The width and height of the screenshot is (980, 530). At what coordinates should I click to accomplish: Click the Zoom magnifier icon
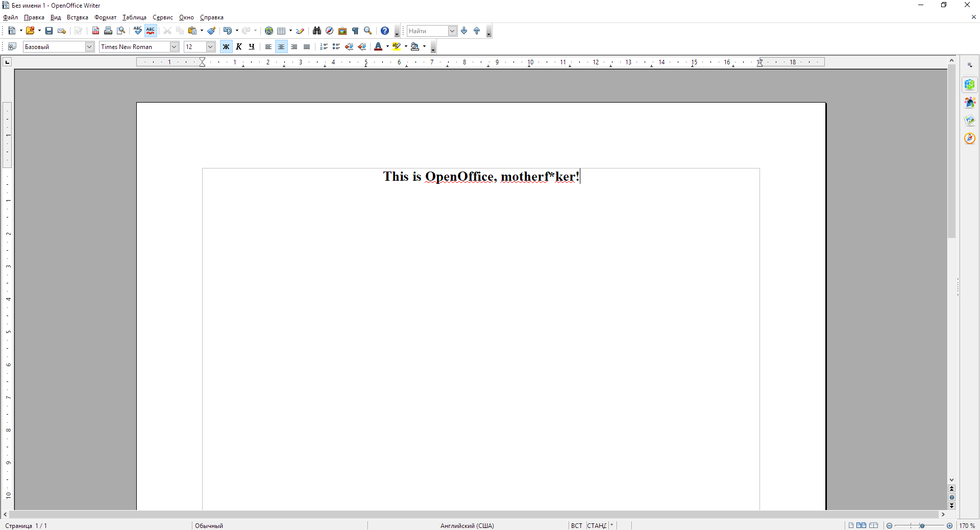[x=368, y=31]
